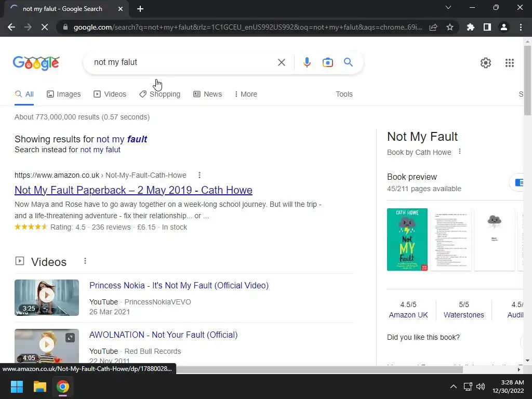Switch to Images tab

64,95
